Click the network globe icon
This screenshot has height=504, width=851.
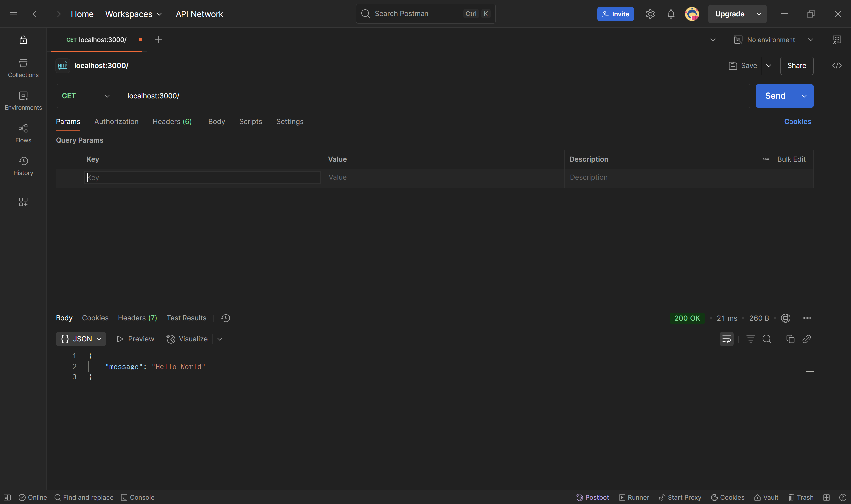[785, 318]
